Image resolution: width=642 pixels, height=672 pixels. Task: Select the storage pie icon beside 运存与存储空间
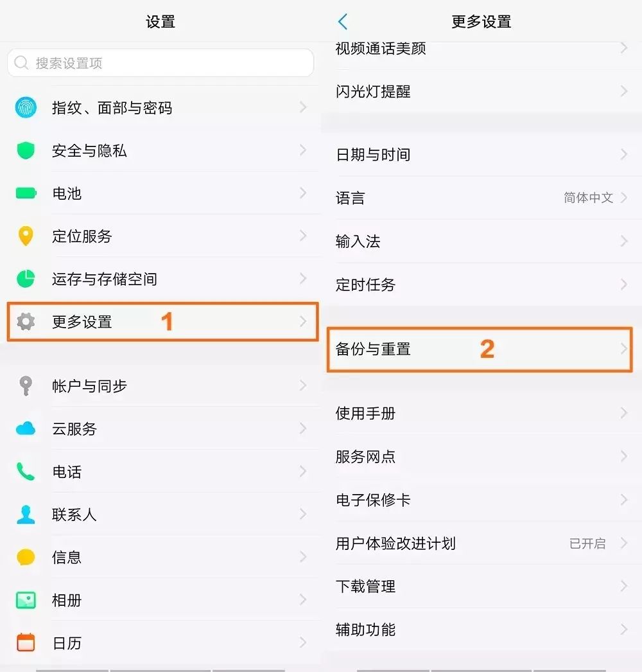click(x=25, y=279)
